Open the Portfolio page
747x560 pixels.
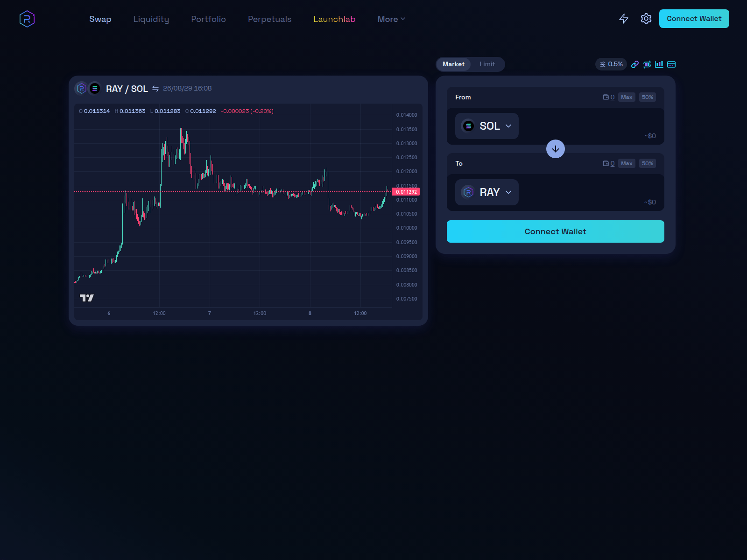[209, 19]
